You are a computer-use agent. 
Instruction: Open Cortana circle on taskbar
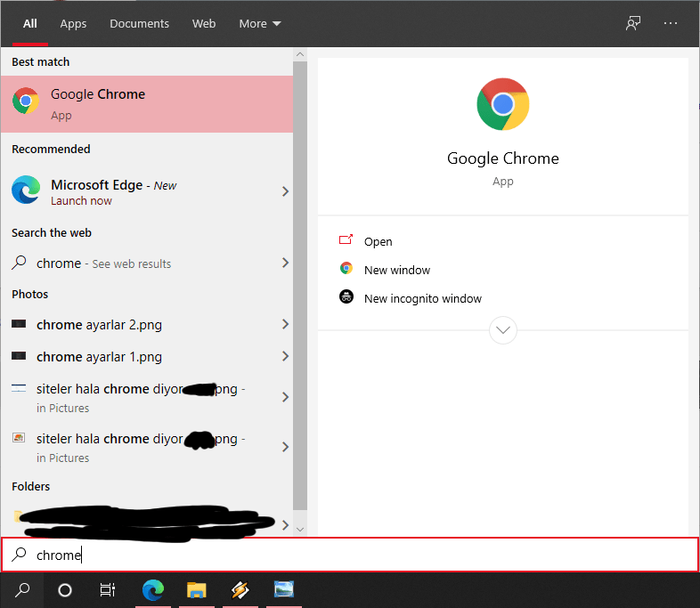point(65,590)
